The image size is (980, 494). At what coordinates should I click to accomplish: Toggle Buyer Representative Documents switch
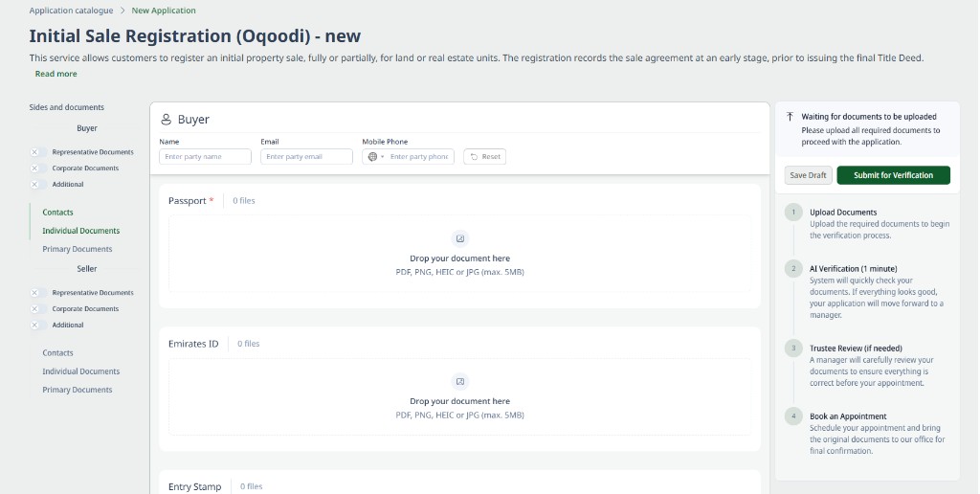click(37, 152)
